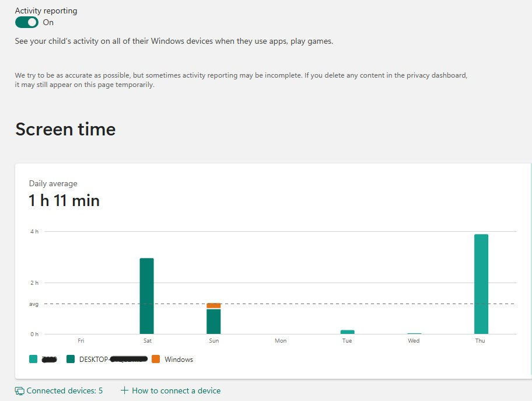
Task: Click the Mon axis label
Action: tap(281, 340)
